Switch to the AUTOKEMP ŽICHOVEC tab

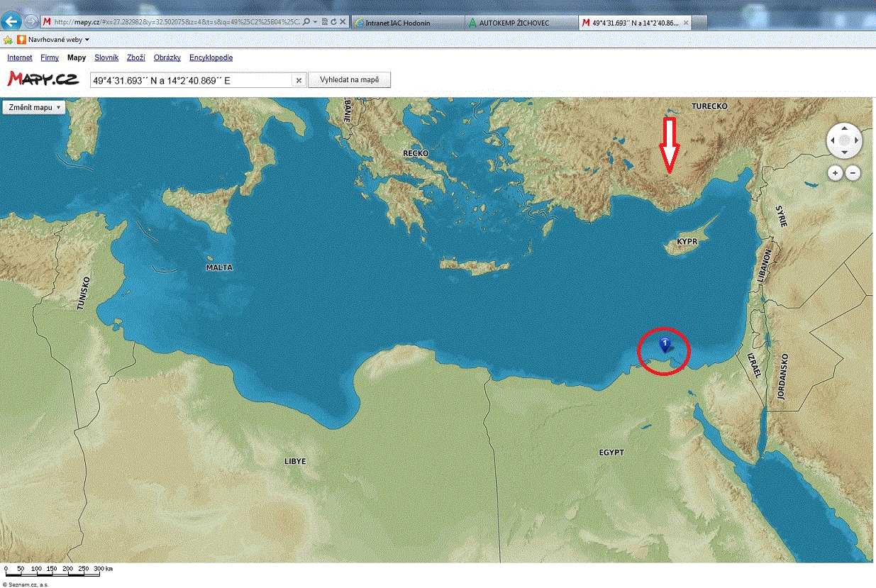[x=518, y=23]
